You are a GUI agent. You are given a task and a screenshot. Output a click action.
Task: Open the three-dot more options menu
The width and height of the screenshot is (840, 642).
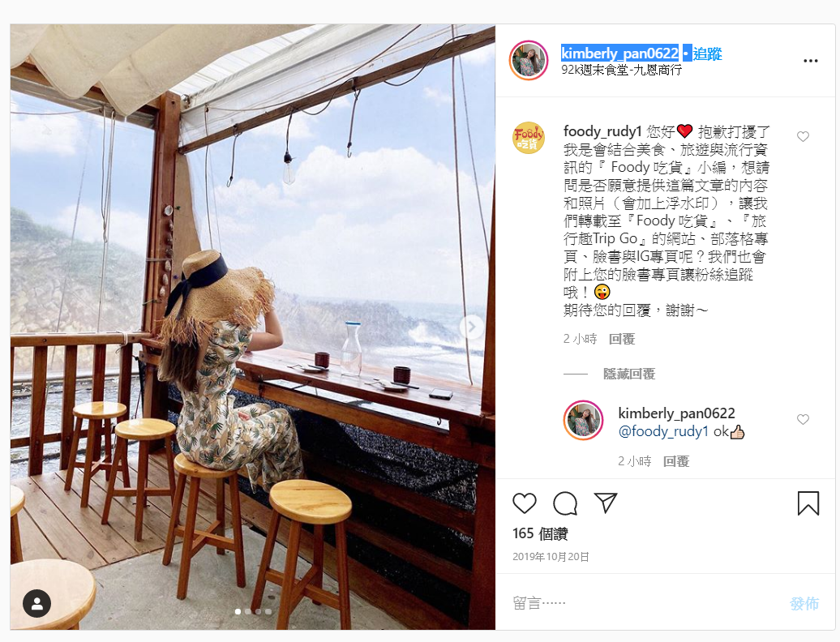pyautogui.click(x=811, y=61)
